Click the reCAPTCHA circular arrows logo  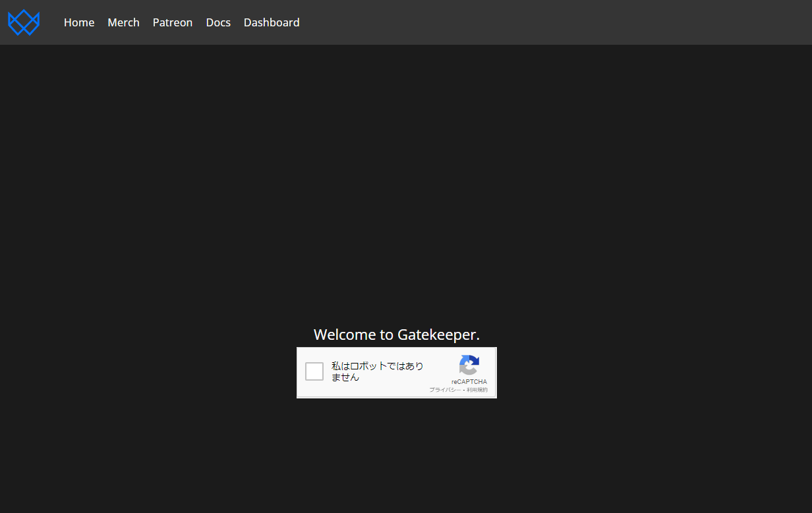point(469,365)
